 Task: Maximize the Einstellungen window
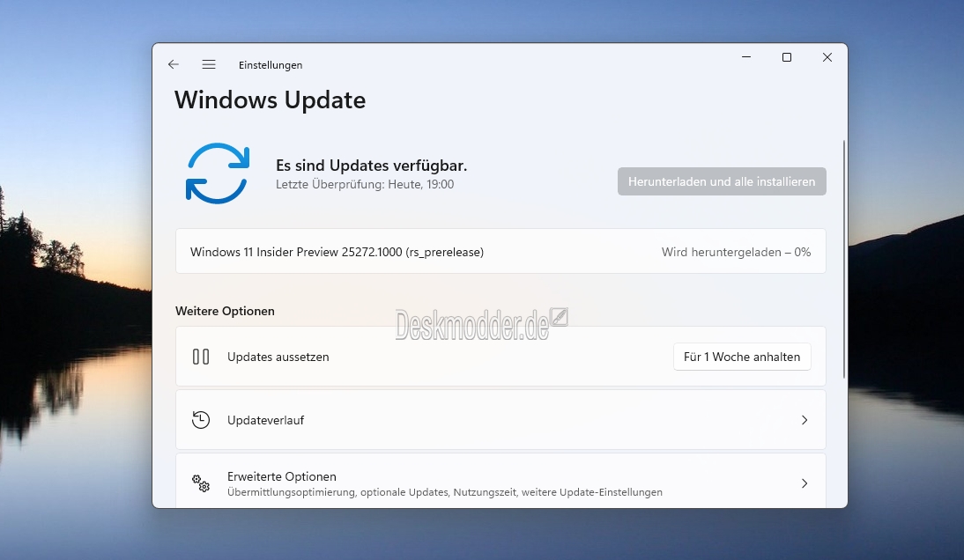(786, 57)
